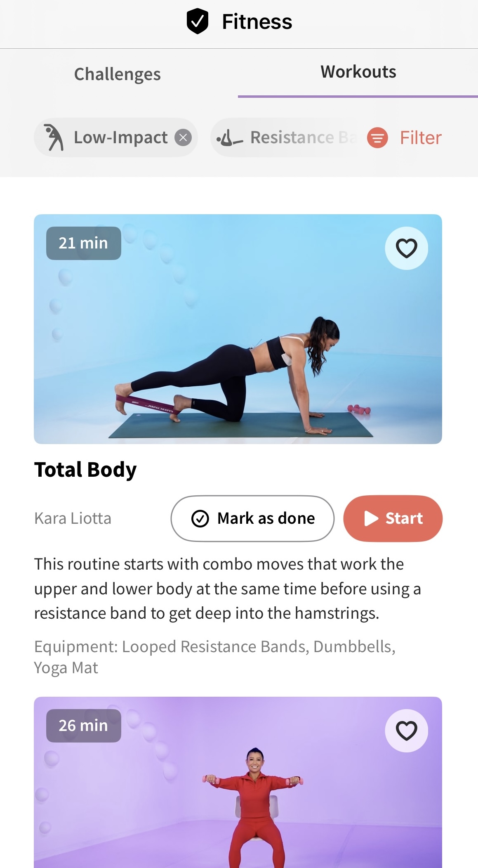
Task: Open the Filter options text
Action: pyautogui.click(x=421, y=137)
